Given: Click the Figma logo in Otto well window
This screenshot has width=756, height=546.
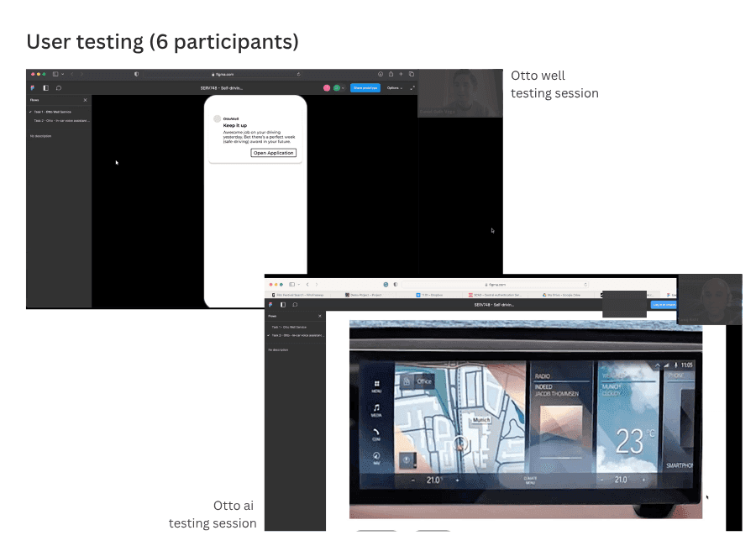Looking at the screenshot, I should click(x=32, y=88).
